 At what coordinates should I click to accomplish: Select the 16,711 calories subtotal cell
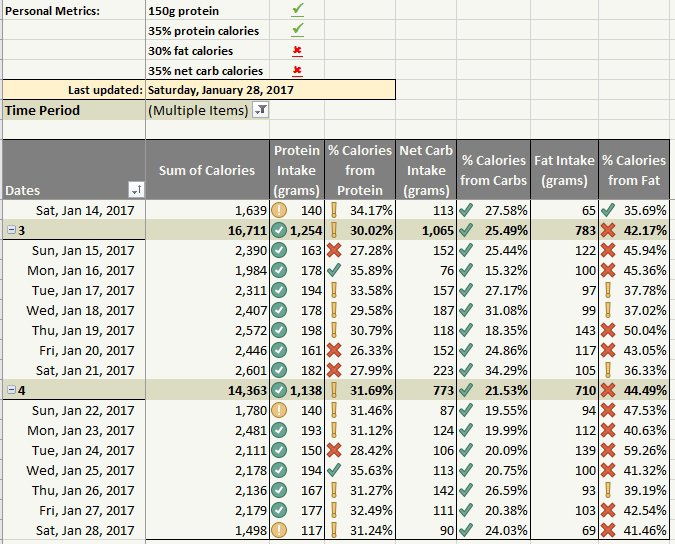tap(207, 230)
